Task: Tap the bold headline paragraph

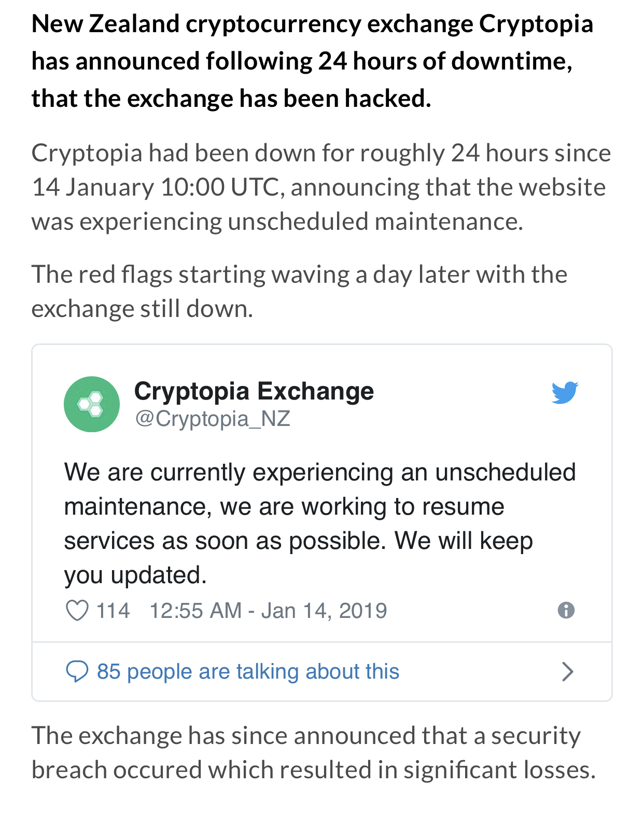Action: coord(313,61)
